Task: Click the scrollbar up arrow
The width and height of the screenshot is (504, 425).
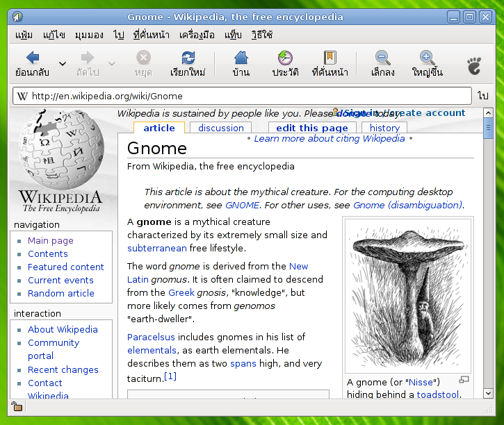Action: click(x=488, y=113)
